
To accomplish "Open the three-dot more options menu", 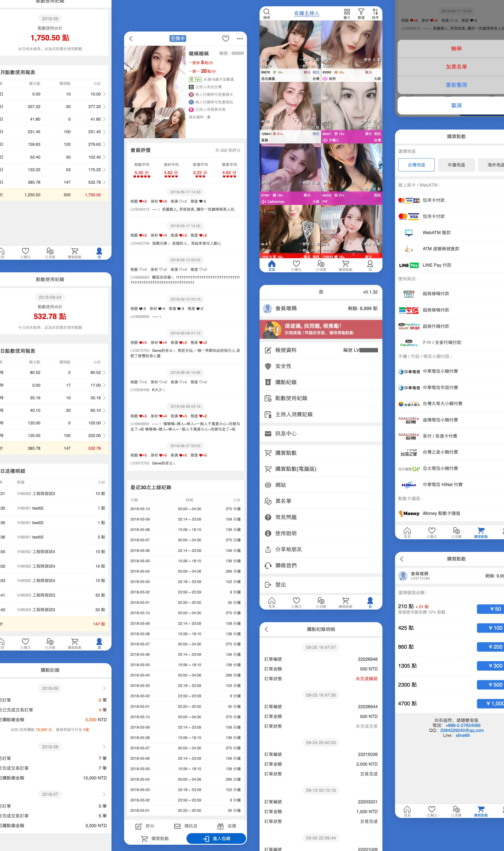I will pyautogui.click(x=240, y=39).
